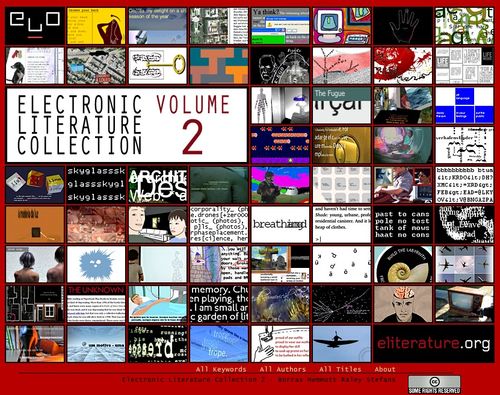Open the old television set thumbnail
Screen dimensions: 500x395
(464, 304)
